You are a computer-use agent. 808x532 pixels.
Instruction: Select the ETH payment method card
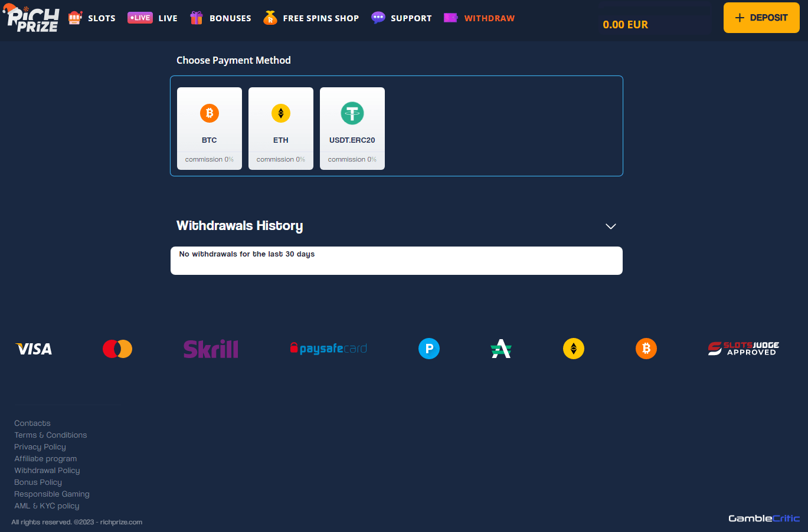pos(281,129)
